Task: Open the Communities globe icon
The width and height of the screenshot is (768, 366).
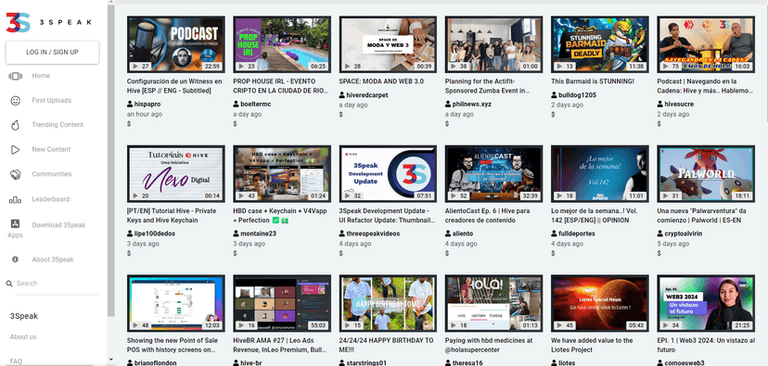Action: click(15, 174)
